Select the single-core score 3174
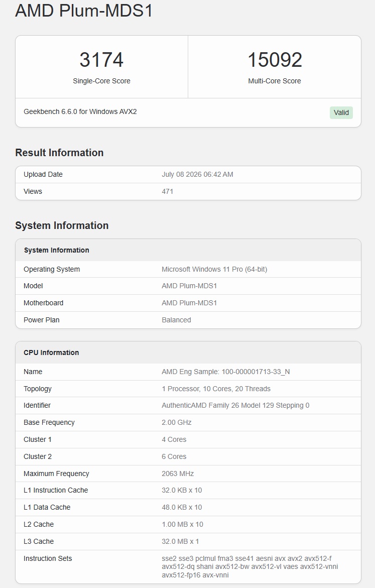The height and width of the screenshot is (588, 375). [101, 60]
